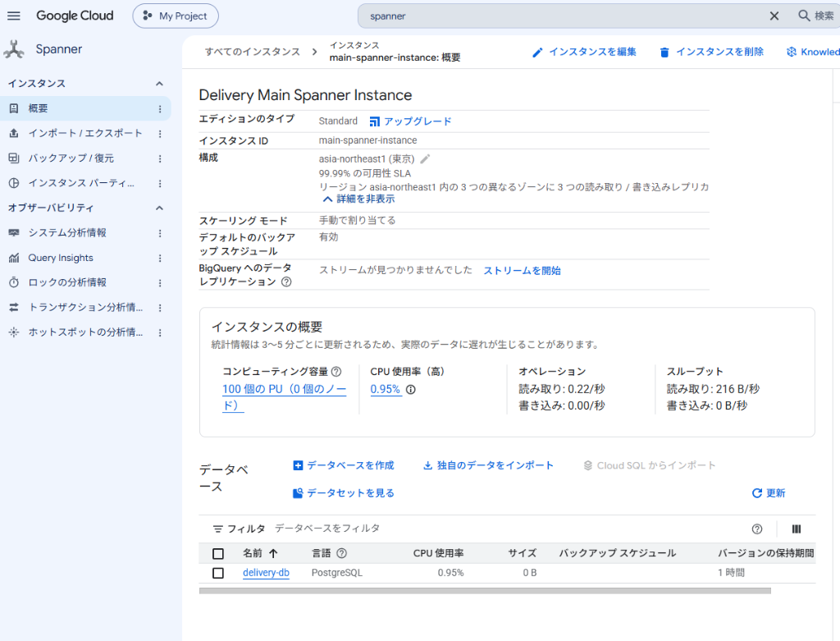Open more options for バックアップ / 復元
The width and height of the screenshot is (840, 641).
coord(160,158)
